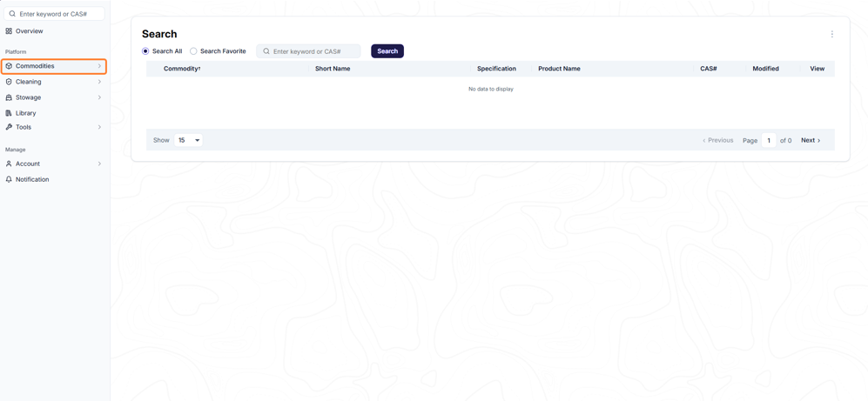The image size is (868, 401).
Task: Click the dark Search button
Action: pos(387,50)
